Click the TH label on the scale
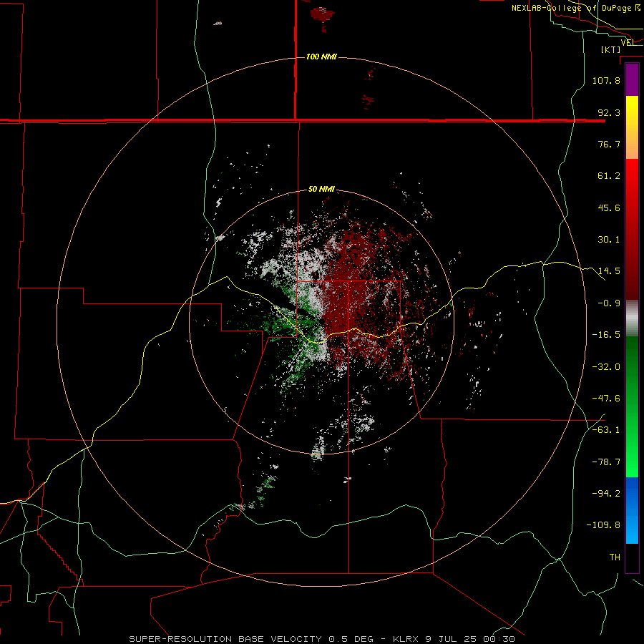 pyautogui.click(x=615, y=557)
